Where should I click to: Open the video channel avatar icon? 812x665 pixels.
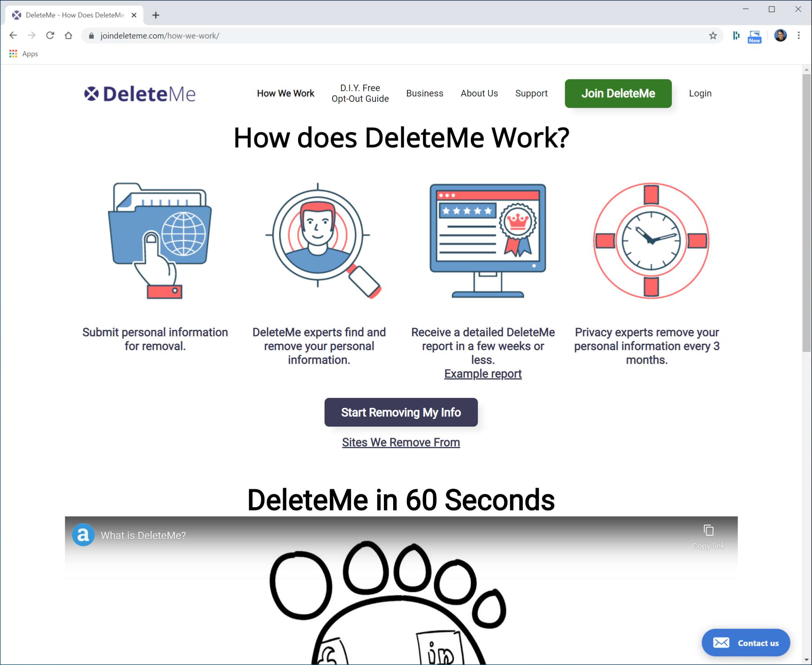pos(83,535)
